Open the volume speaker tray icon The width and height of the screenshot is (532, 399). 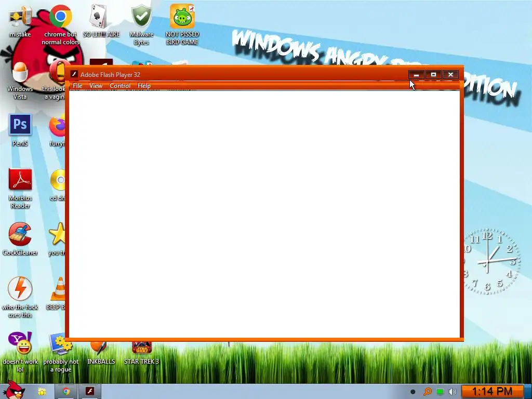[x=452, y=392]
